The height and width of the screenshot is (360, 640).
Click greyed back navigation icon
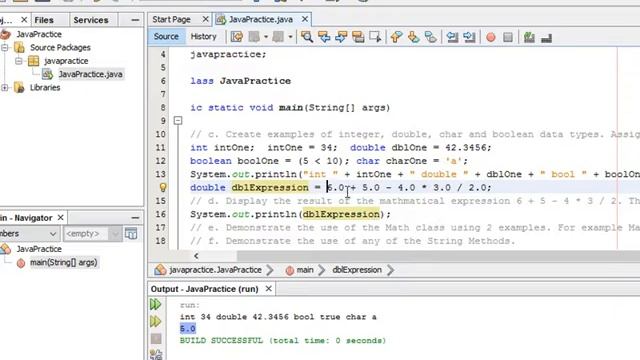pyautogui.click(x=254, y=37)
